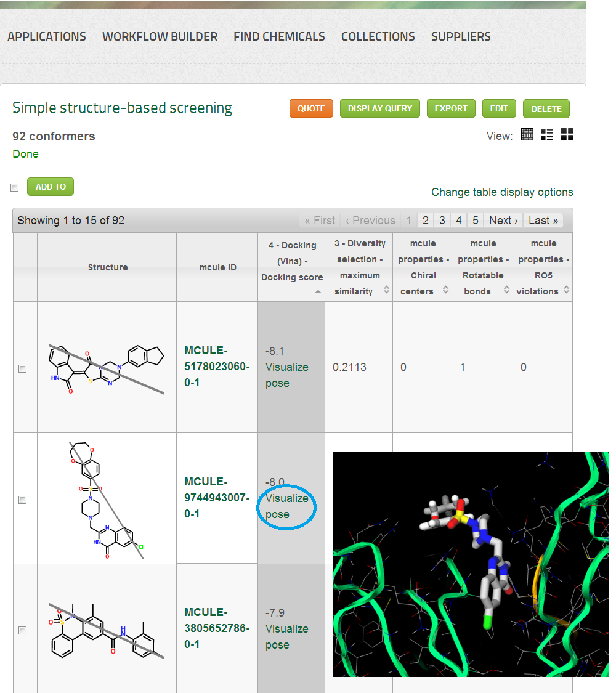Switch to list view icon
The height and width of the screenshot is (693, 616).
click(547, 134)
